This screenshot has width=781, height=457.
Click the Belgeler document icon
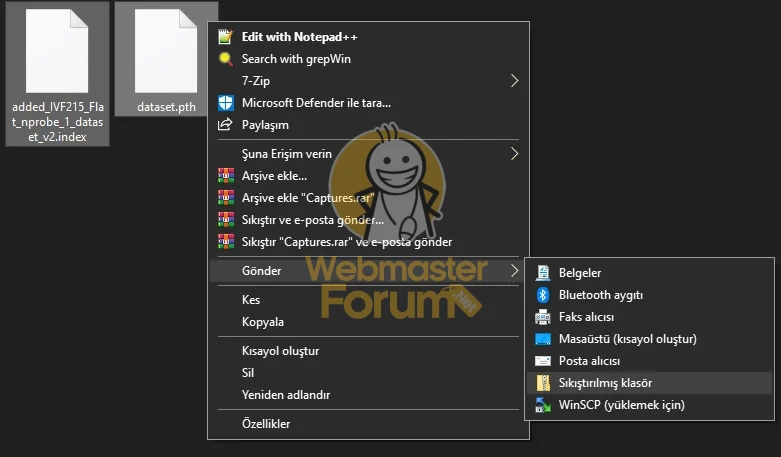[x=542, y=273]
